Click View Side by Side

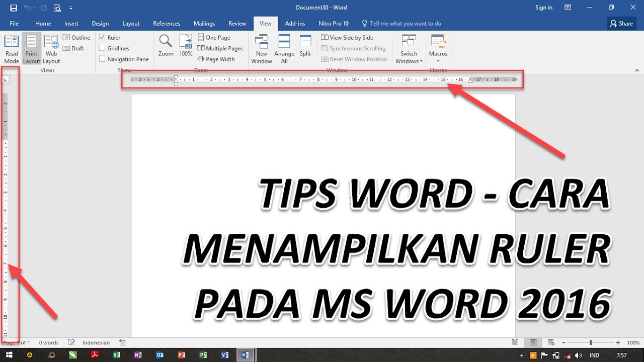pos(347,38)
